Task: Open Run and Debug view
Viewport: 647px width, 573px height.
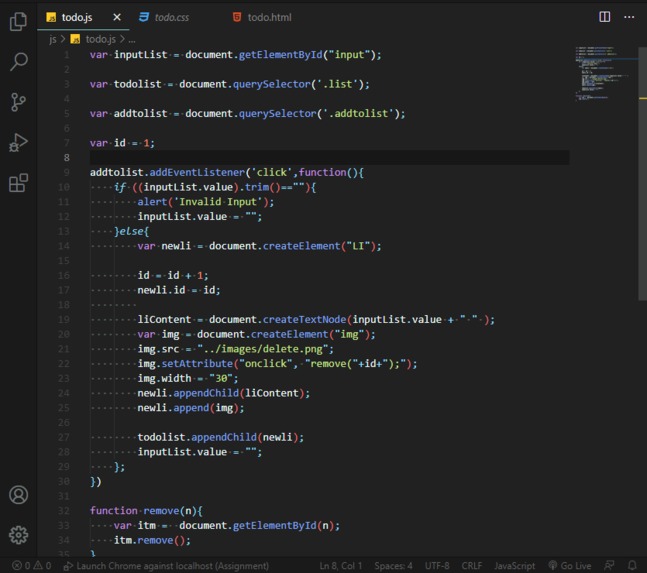Action: pyautogui.click(x=18, y=142)
